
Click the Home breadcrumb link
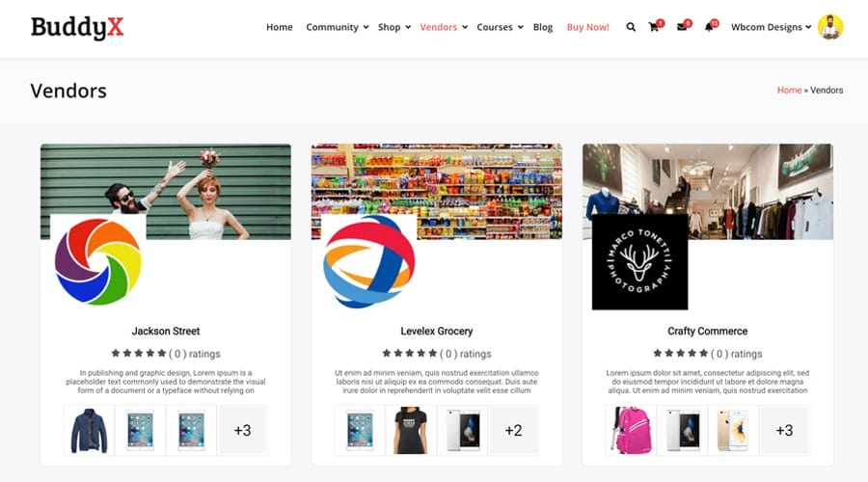[x=789, y=91]
